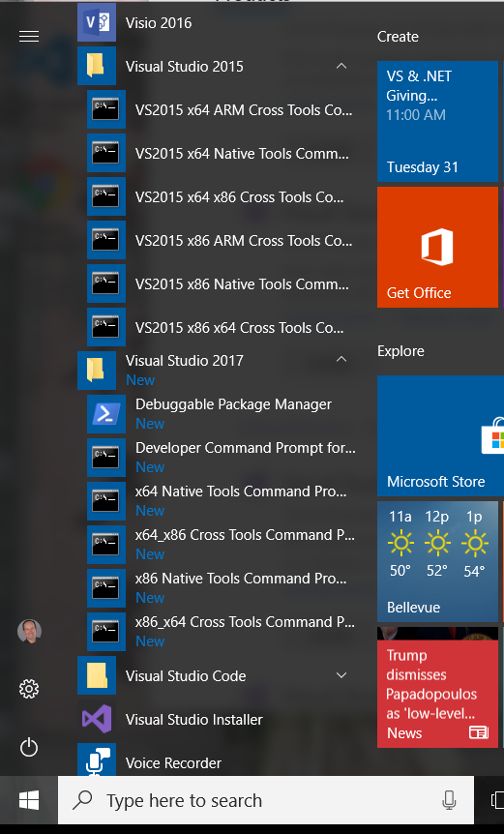Viewport: 504px width, 834px height.
Task: Collapse the Visual Studio 2017 folder chevron
Action: pyautogui.click(x=341, y=360)
